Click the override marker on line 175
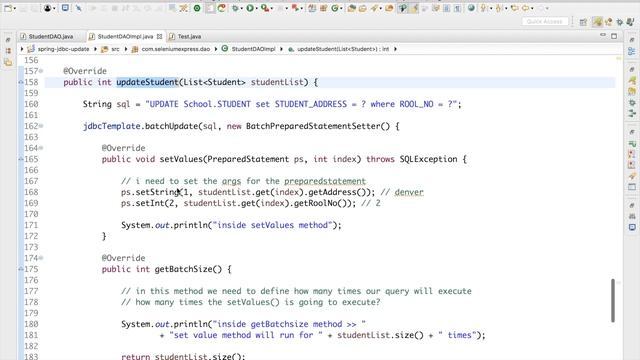 (x=20, y=269)
